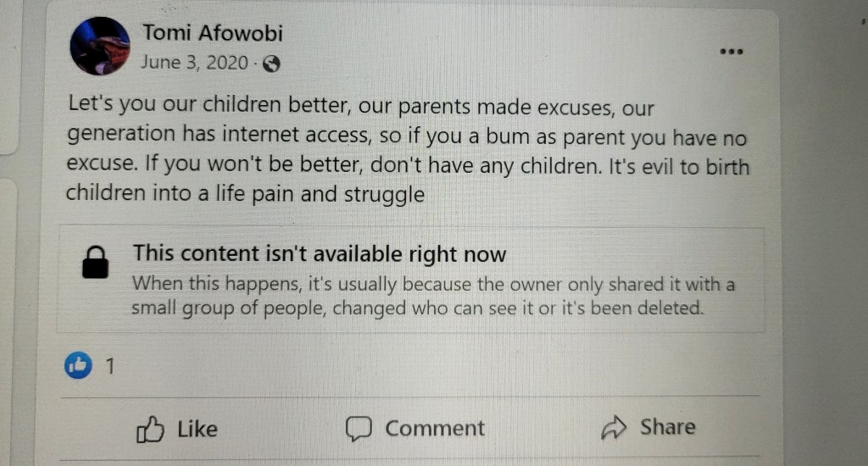Open the three-dot post options menu

pos(731,51)
